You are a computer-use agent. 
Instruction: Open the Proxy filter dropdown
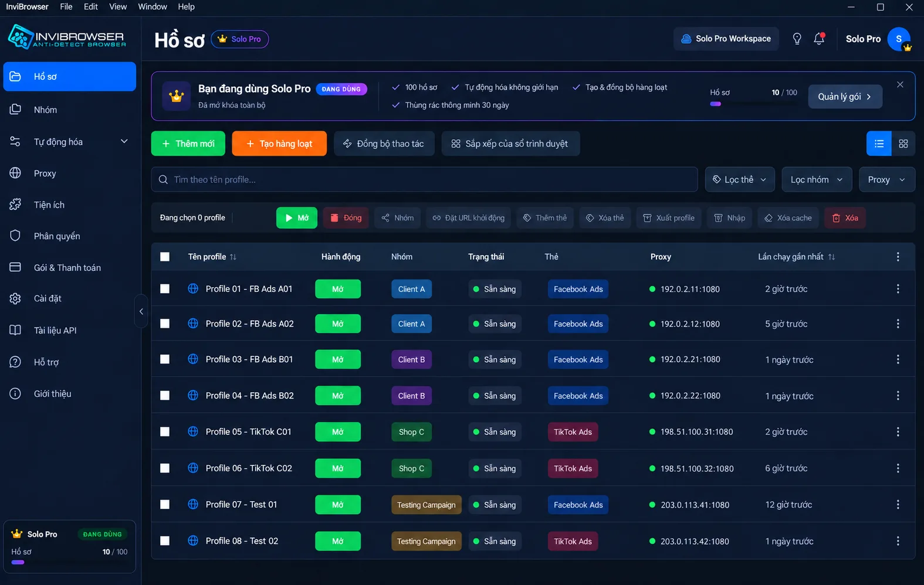pos(887,179)
